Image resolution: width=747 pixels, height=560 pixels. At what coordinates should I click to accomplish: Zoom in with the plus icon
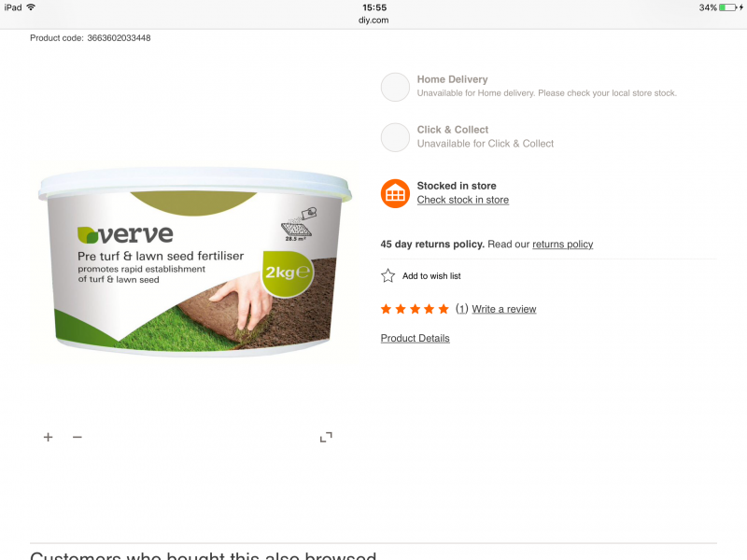tap(49, 437)
